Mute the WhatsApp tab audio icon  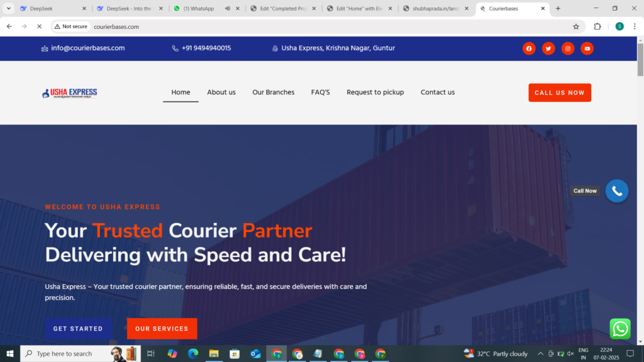click(x=228, y=8)
